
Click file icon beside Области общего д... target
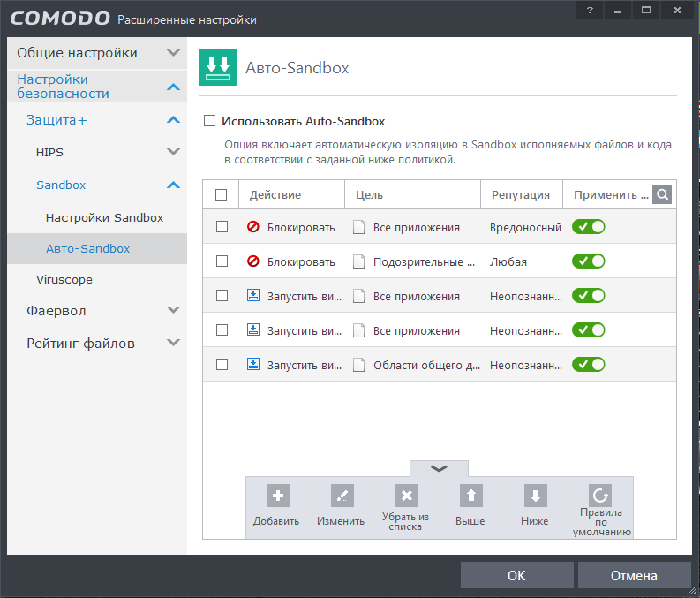tap(359, 365)
